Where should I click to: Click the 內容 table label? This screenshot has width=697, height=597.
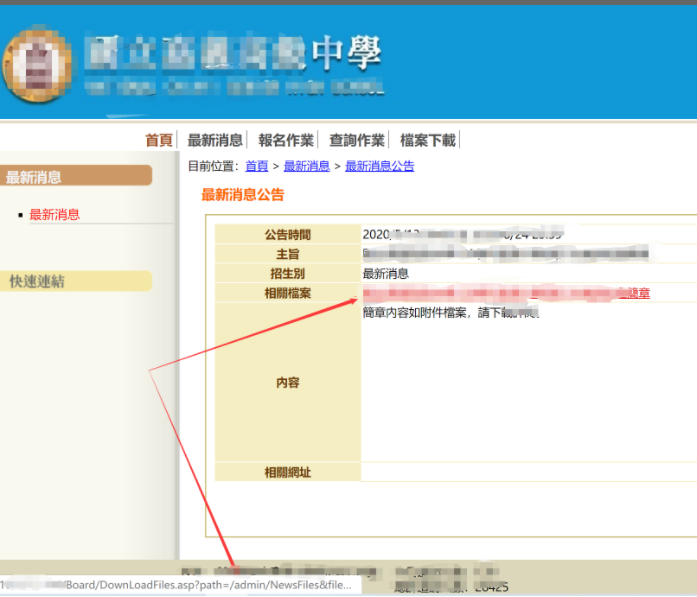288,382
